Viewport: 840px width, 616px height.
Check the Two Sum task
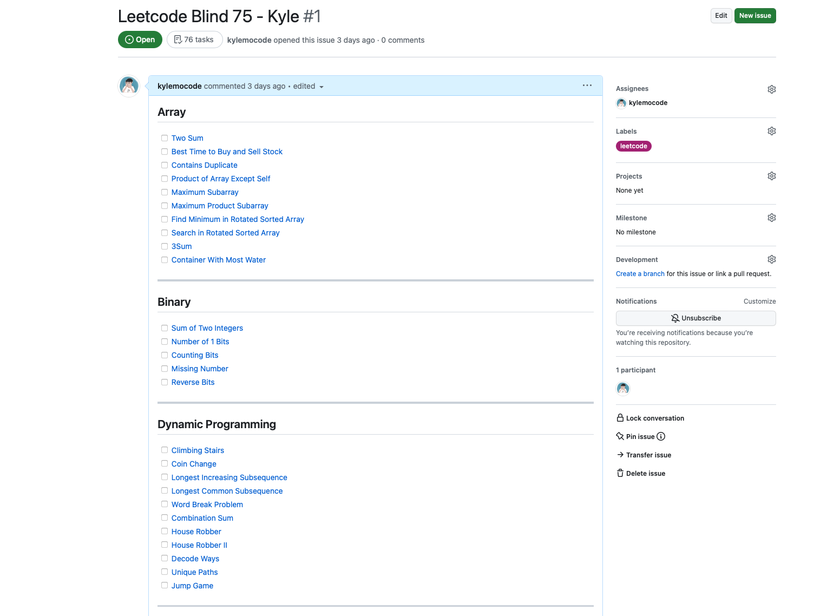pos(165,138)
